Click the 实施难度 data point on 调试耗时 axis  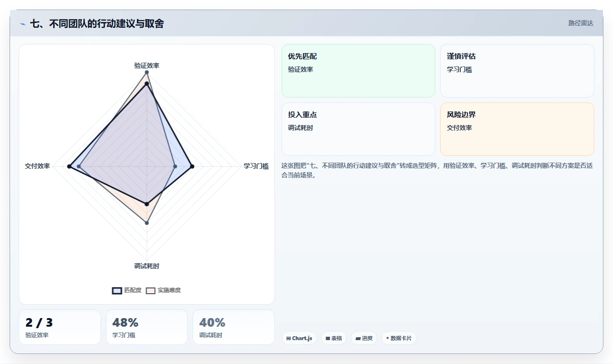pos(147,223)
